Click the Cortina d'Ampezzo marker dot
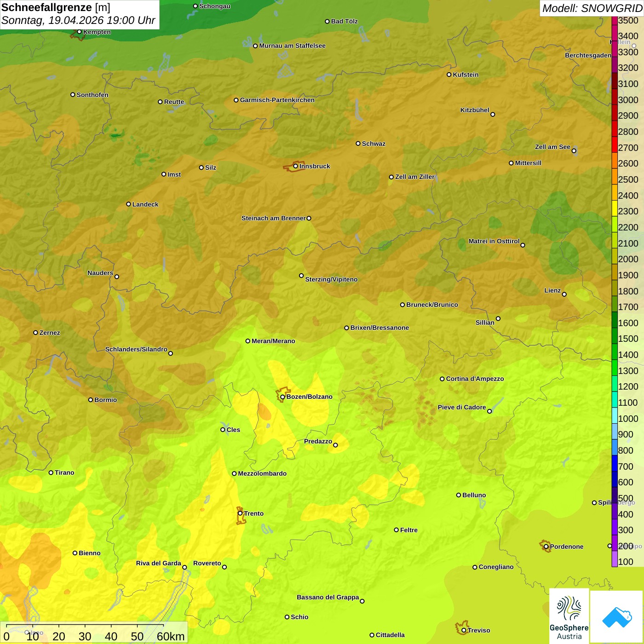Image resolution: width=644 pixels, height=644 pixels. tap(442, 379)
